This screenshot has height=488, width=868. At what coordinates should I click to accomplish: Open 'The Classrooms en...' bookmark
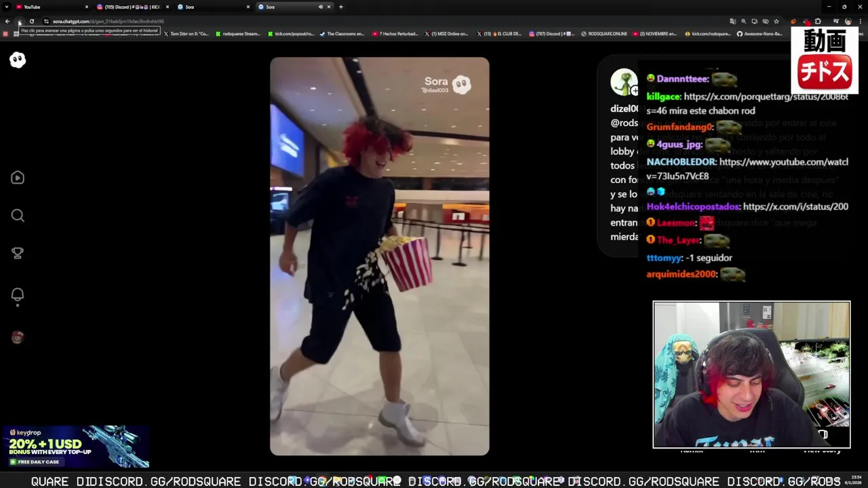[342, 33]
